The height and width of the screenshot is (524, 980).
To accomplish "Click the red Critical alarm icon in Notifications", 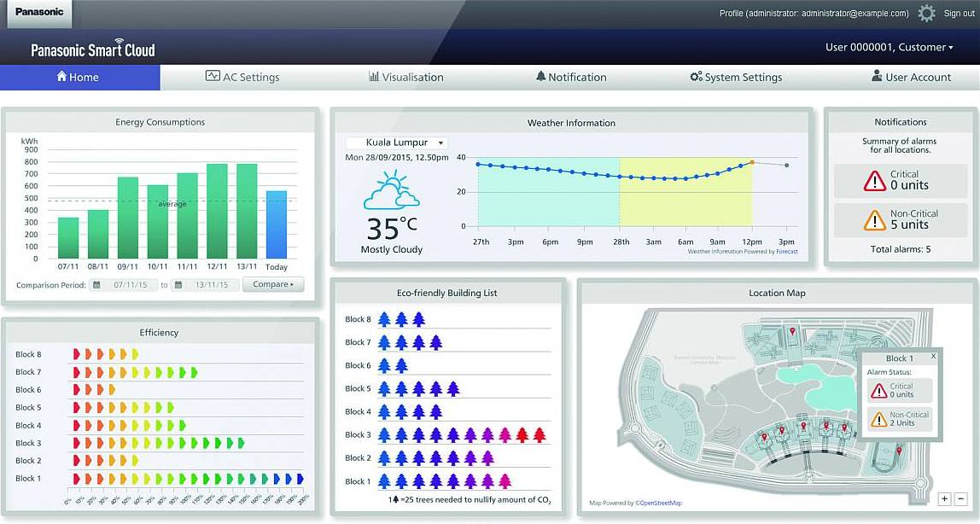I will pos(874,180).
